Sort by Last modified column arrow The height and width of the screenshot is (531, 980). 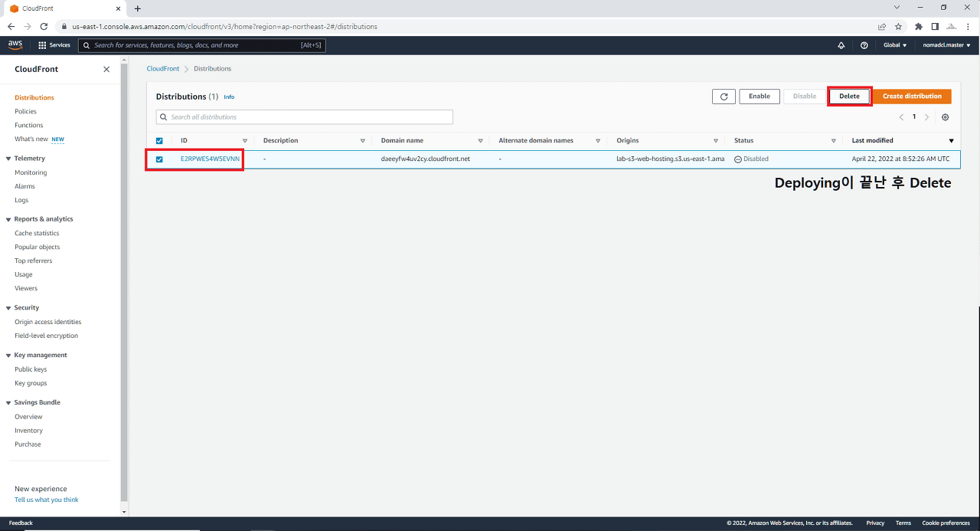952,141
